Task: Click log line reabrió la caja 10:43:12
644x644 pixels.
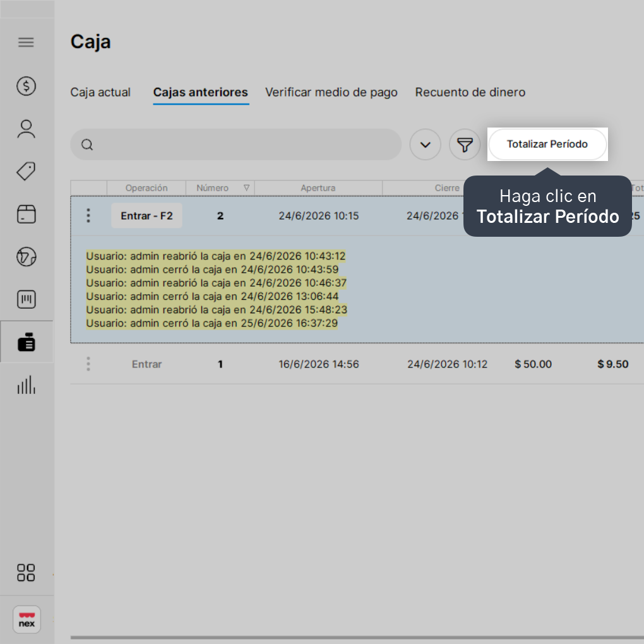Action: 216,256
